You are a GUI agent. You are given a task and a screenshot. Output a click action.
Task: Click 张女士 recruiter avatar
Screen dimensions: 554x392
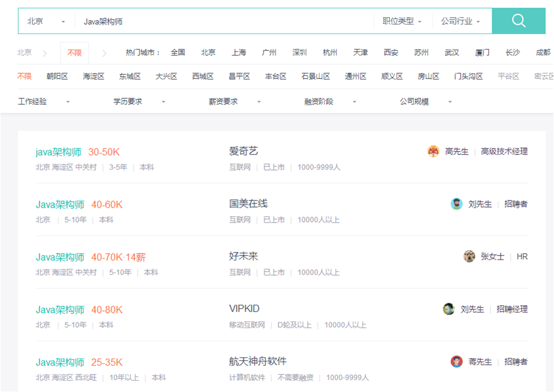tap(469, 256)
